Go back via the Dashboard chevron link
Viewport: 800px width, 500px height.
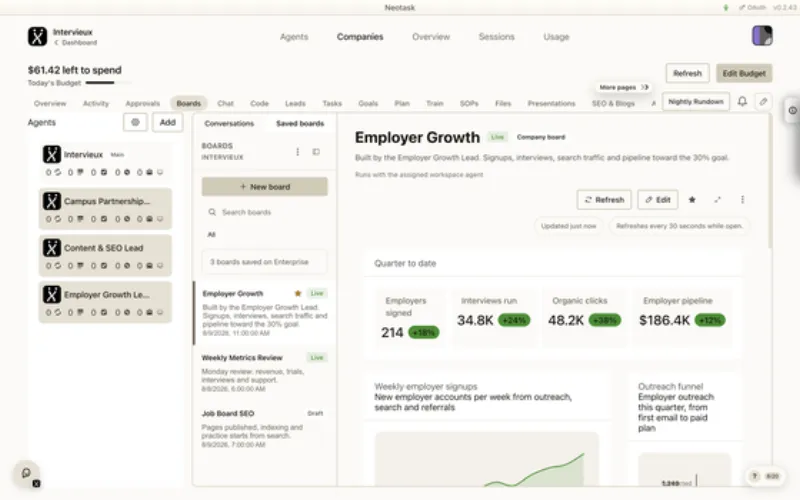point(76,43)
